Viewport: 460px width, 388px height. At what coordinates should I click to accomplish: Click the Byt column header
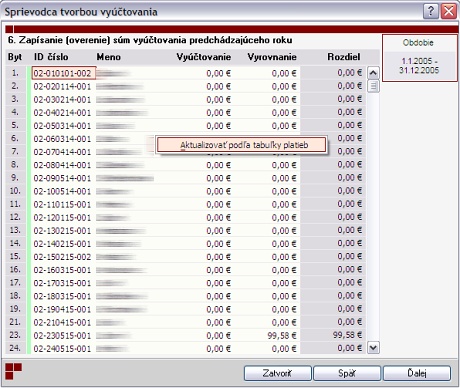15,57
